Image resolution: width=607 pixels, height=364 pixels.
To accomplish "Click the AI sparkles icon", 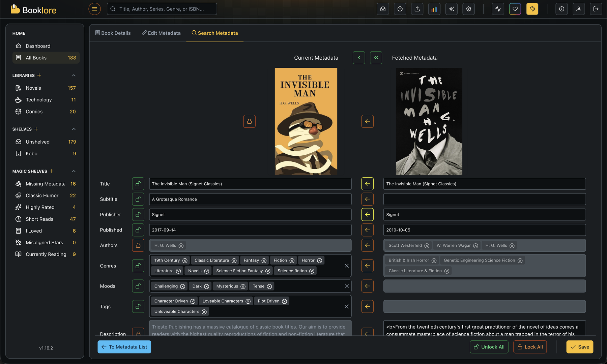I will [x=451, y=9].
